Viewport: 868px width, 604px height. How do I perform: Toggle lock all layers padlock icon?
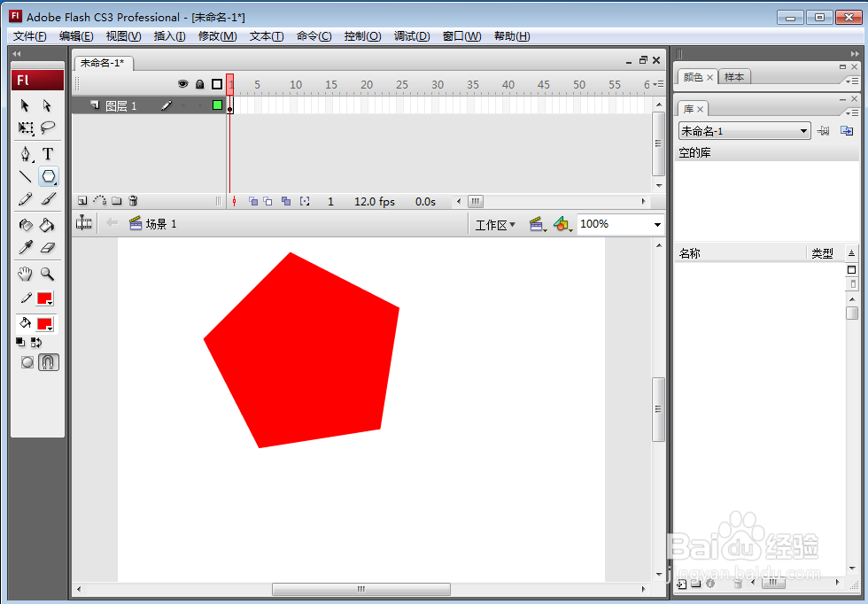pyautogui.click(x=200, y=84)
